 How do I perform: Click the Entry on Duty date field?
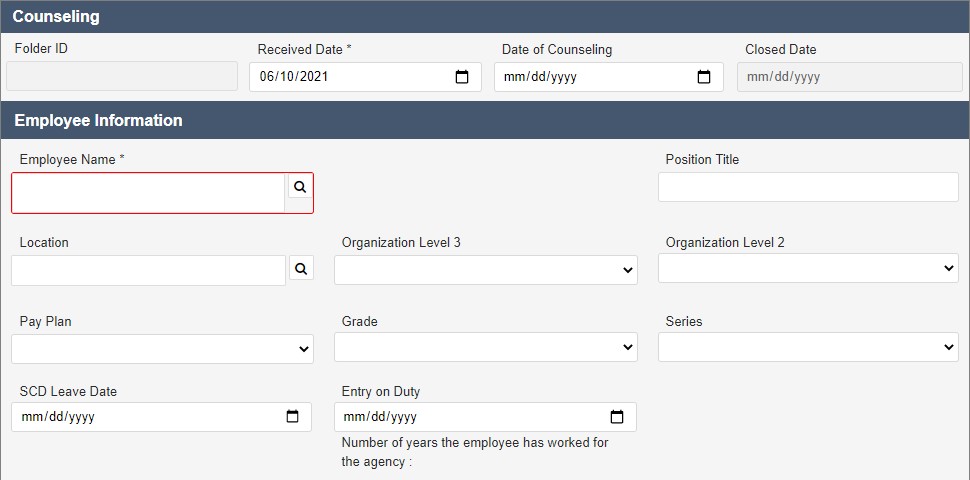[485, 417]
